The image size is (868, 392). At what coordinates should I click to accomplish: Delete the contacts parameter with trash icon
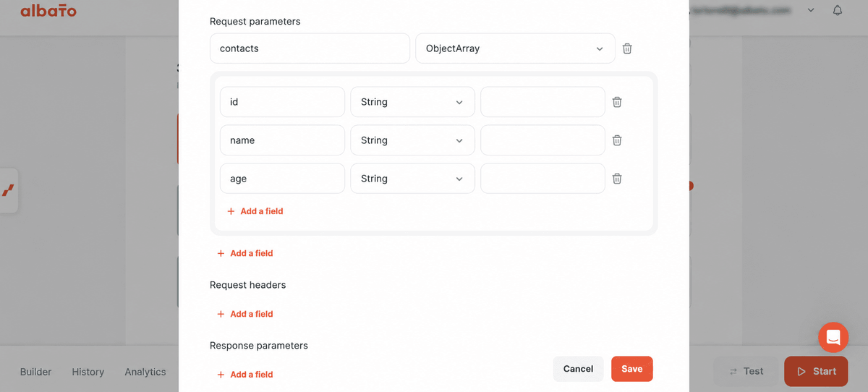click(x=627, y=48)
